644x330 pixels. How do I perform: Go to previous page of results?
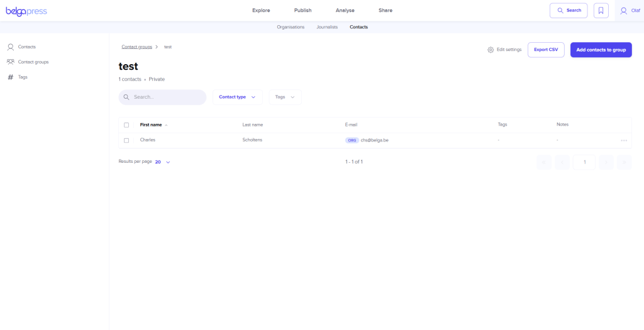click(562, 162)
